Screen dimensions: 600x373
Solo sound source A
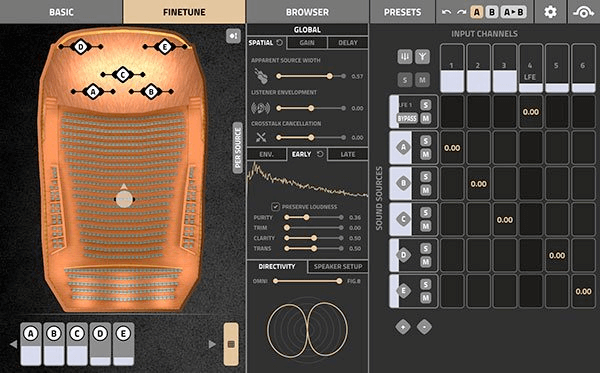tap(426, 141)
